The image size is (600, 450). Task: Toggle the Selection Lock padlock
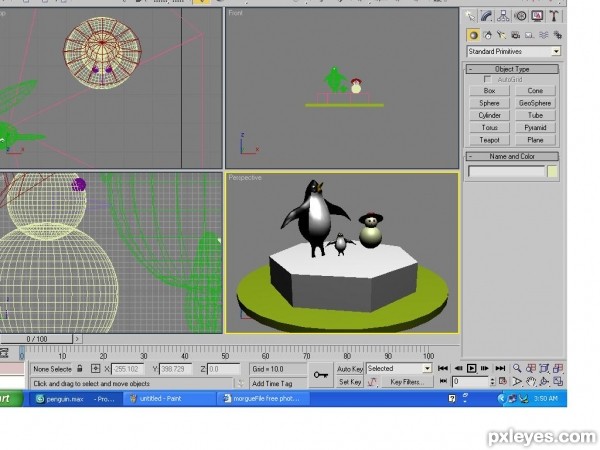80,369
